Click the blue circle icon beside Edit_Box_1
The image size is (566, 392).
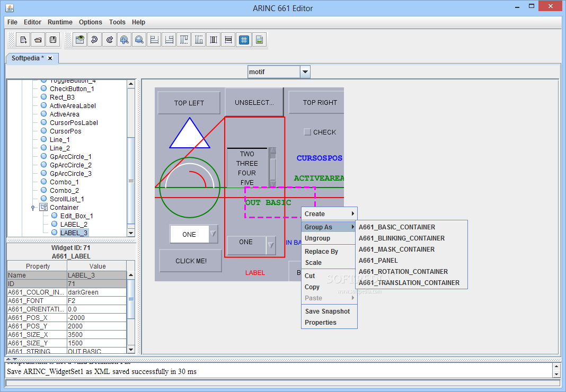pyautogui.click(x=54, y=216)
